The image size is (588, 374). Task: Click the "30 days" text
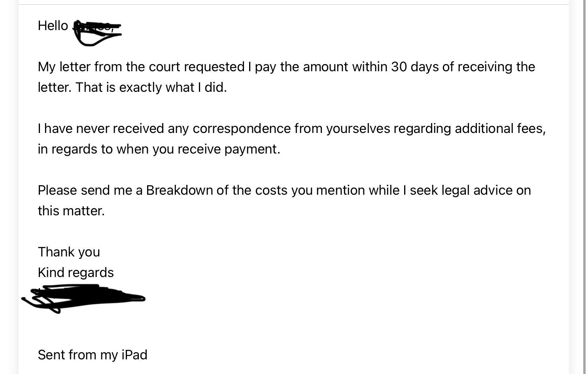415,67
